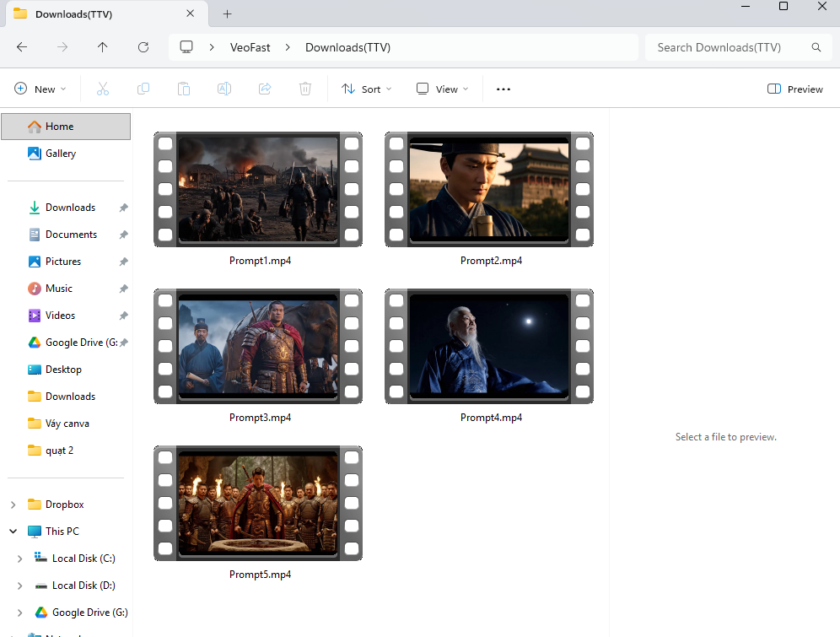Click VeoFast in the breadcrumb
840x637 pixels.
click(250, 47)
